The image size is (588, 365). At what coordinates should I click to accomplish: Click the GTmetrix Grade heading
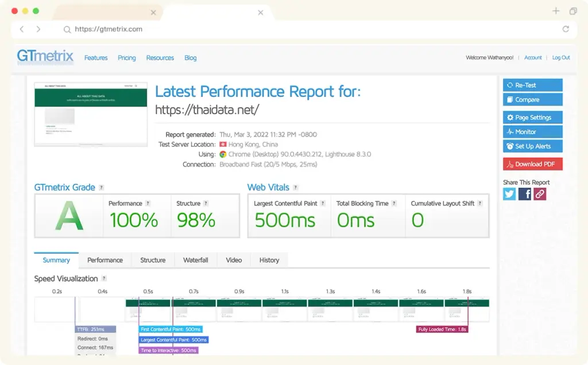(64, 187)
